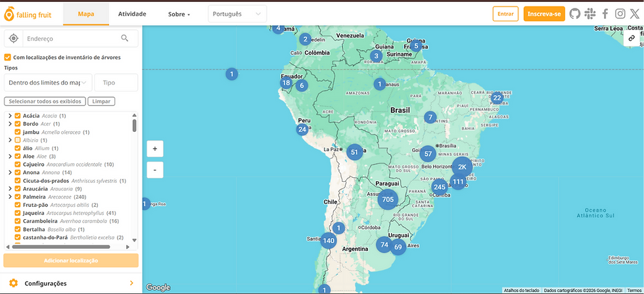Click the locate-me crosshair icon
The image size is (644, 294).
click(14, 39)
